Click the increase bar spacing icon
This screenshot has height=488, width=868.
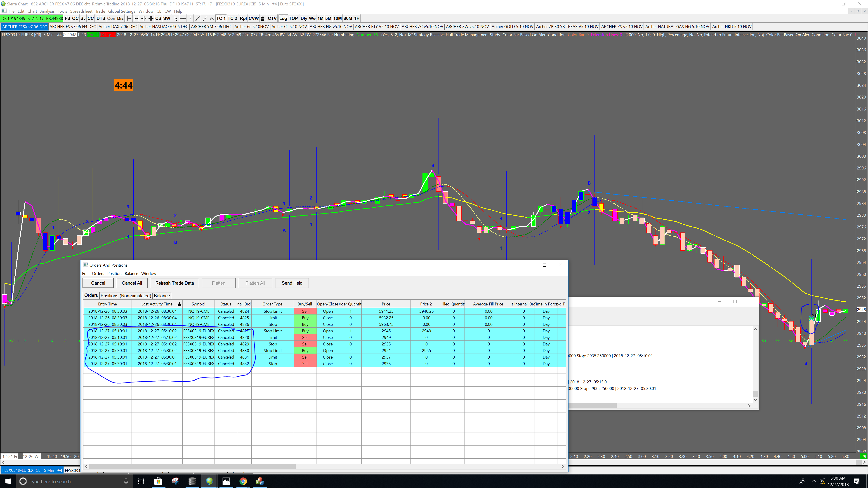click(137, 19)
